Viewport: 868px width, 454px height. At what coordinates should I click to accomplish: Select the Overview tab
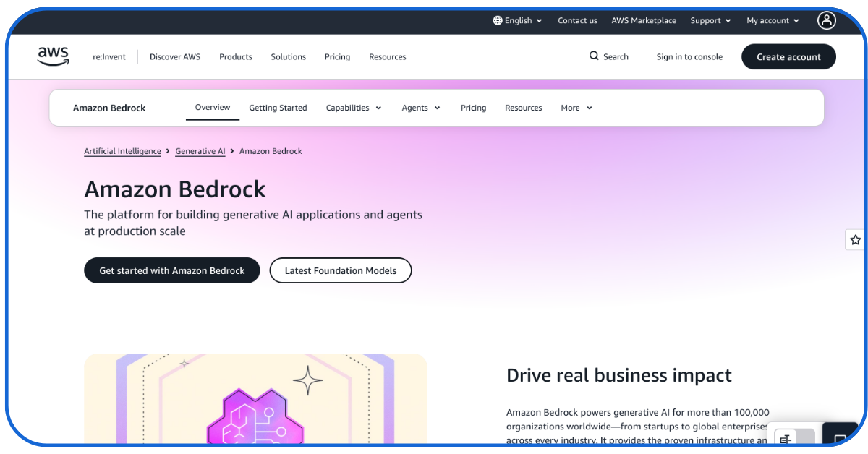click(x=213, y=107)
